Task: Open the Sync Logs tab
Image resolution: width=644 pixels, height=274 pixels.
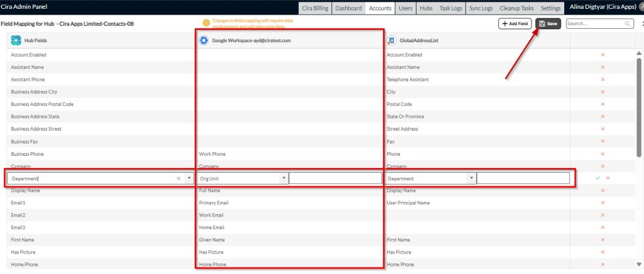Action: tap(481, 8)
